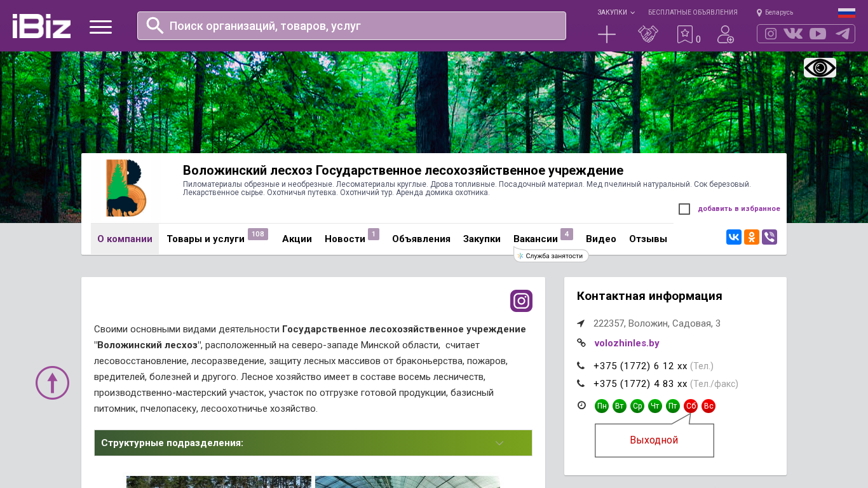Click the user registration profile icon

pos(725,34)
